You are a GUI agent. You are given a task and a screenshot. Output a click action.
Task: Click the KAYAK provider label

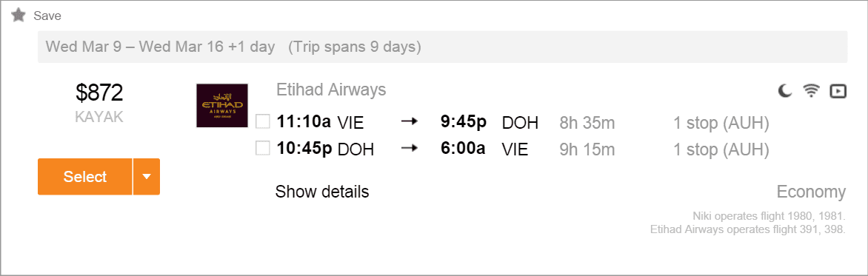tap(100, 117)
